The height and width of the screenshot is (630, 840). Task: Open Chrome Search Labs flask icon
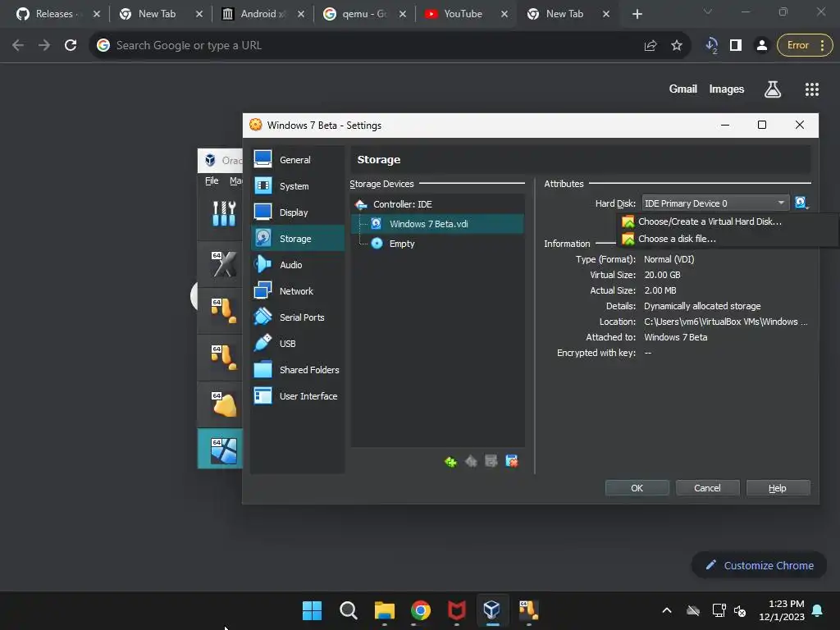(773, 89)
